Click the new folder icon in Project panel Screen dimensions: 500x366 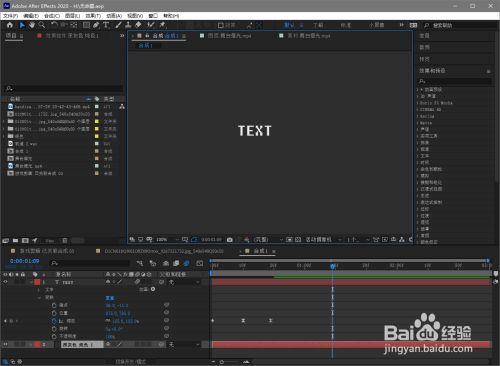[15, 240]
